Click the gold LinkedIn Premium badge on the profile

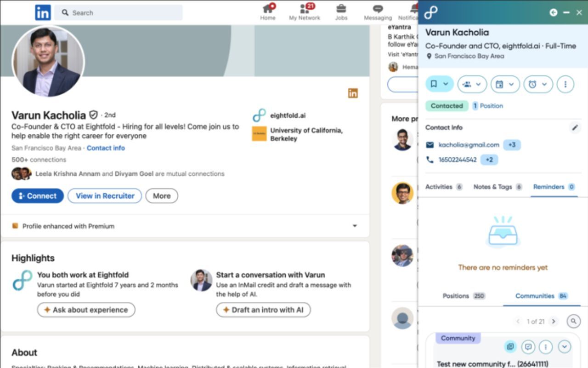353,93
